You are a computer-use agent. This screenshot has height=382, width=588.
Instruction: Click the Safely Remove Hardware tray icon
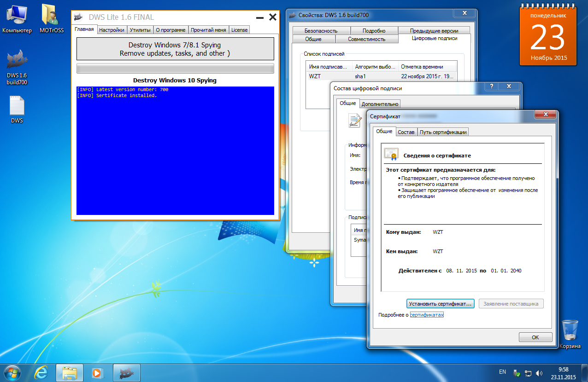coord(517,373)
